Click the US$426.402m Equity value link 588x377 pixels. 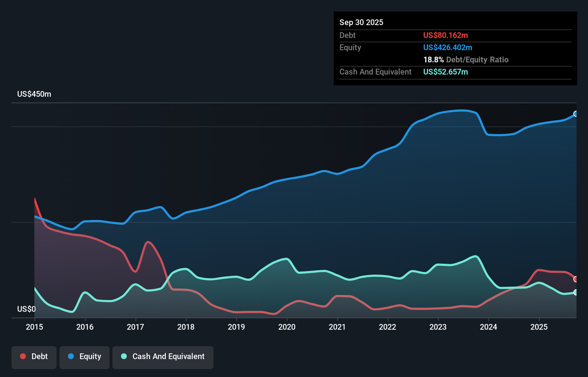pyautogui.click(x=447, y=47)
